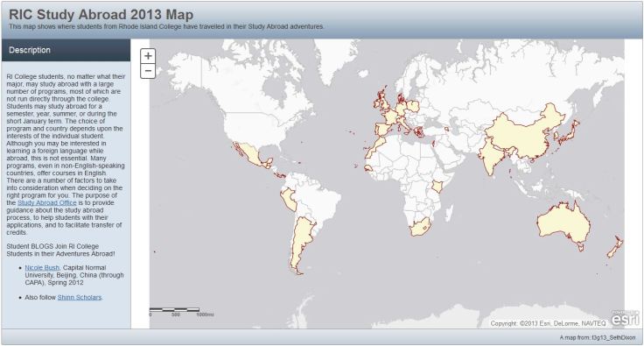Click the 'A map from: f3g13_SethDixon' text
Screen dimensions: 644x346
click(597, 337)
